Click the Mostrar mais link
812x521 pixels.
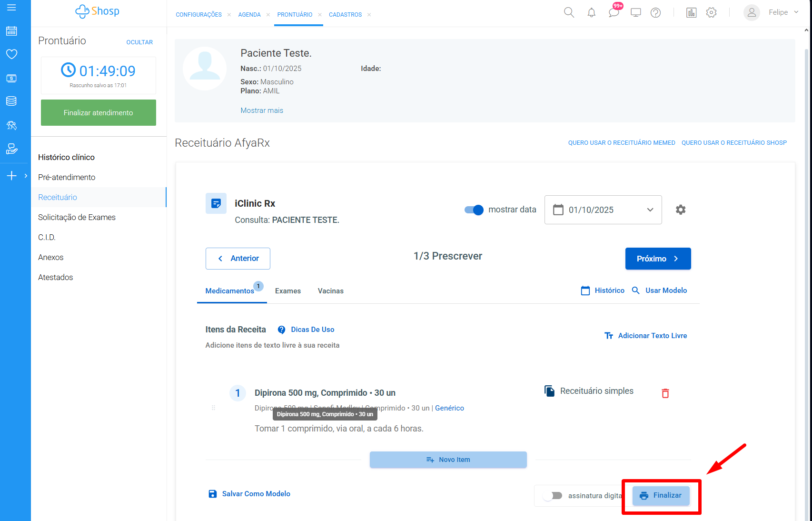pos(262,110)
